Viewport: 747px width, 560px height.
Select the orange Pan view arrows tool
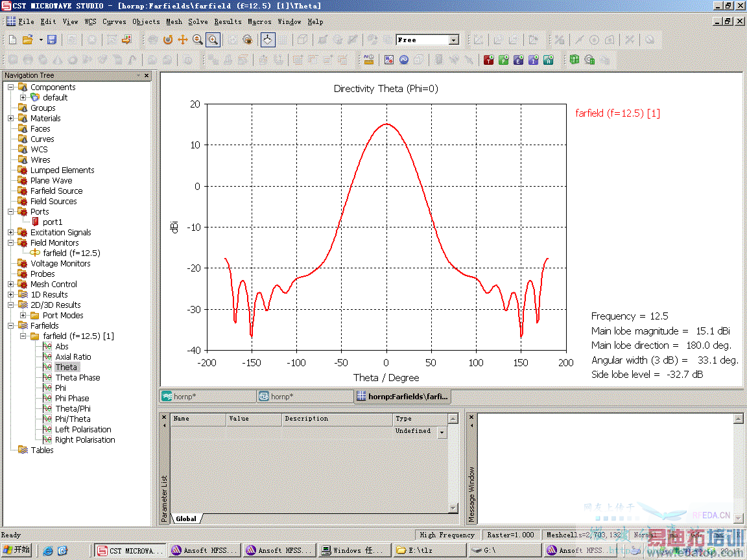coord(183,40)
